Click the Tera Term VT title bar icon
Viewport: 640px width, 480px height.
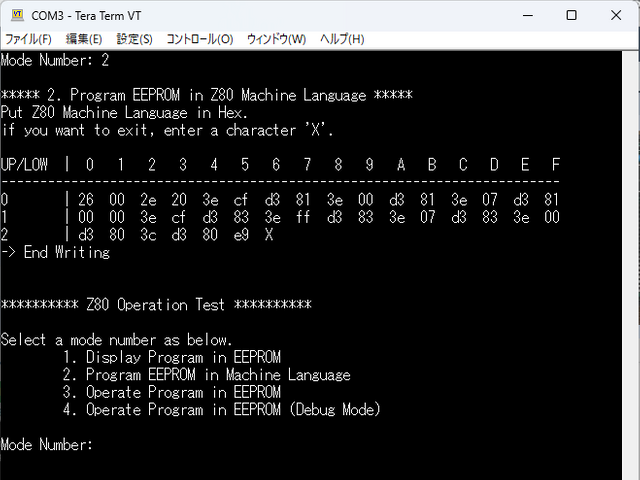(x=16, y=15)
